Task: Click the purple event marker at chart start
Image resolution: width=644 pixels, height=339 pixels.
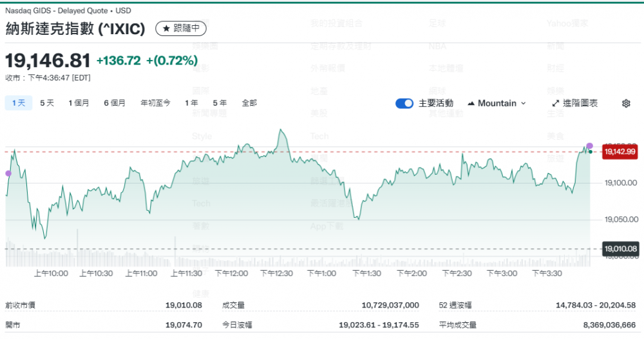Action: [8, 173]
